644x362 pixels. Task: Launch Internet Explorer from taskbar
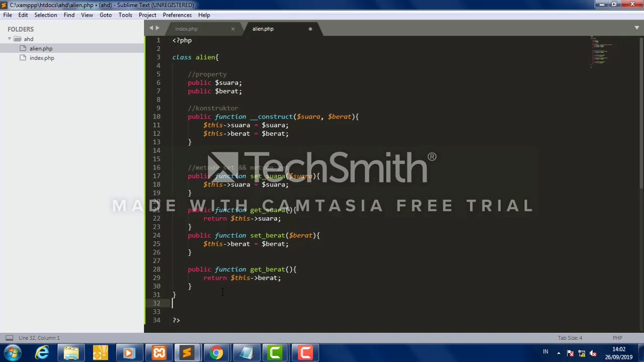pyautogui.click(x=42, y=353)
